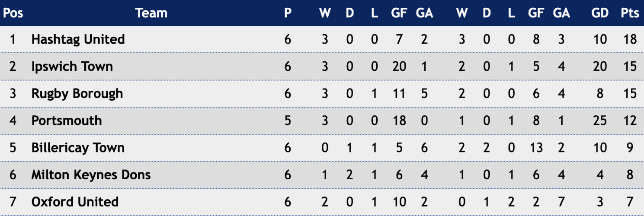The width and height of the screenshot is (644, 216).
Task: Click Billericay Town's away GF value 13
Action: coord(536,148)
